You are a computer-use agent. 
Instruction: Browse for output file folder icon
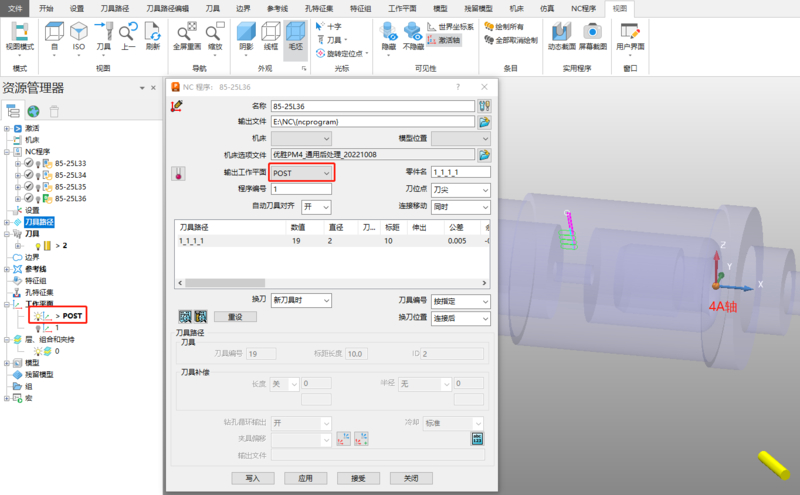(x=485, y=121)
